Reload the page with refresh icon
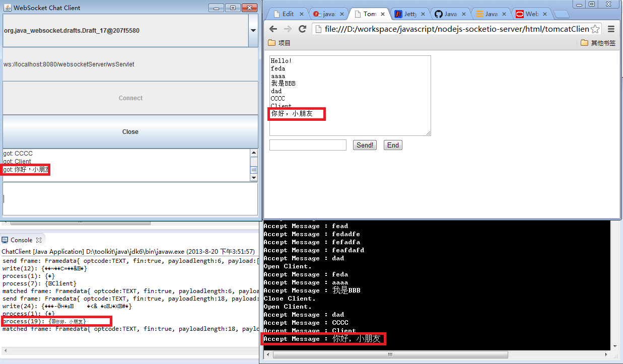The width and height of the screenshot is (623, 364). click(x=303, y=29)
